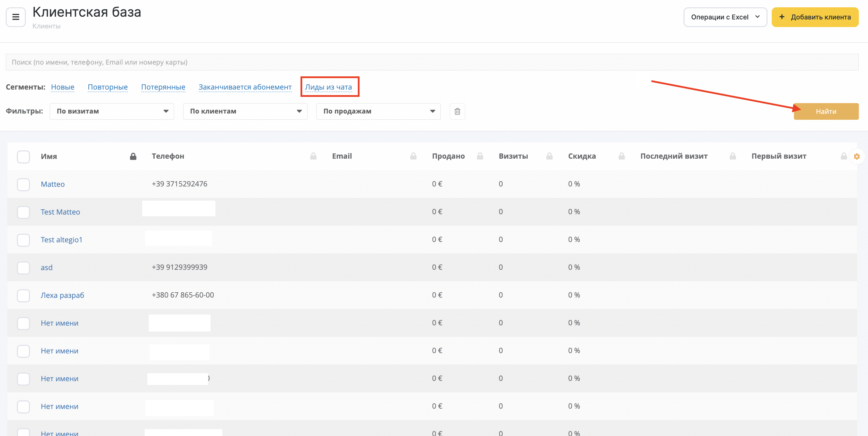Switch to the Потерянные segment
The width and height of the screenshot is (868, 436).
[x=163, y=87]
